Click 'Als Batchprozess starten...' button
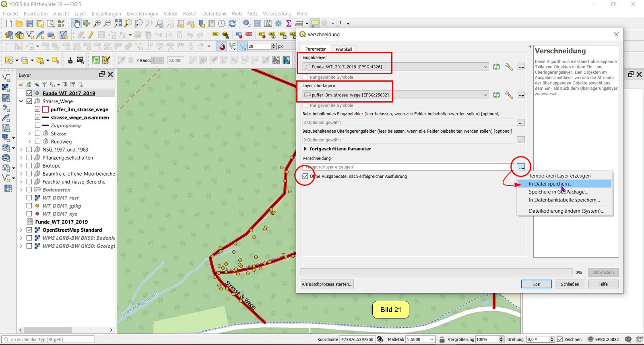Viewport: 644px width, 345px height. point(327,284)
